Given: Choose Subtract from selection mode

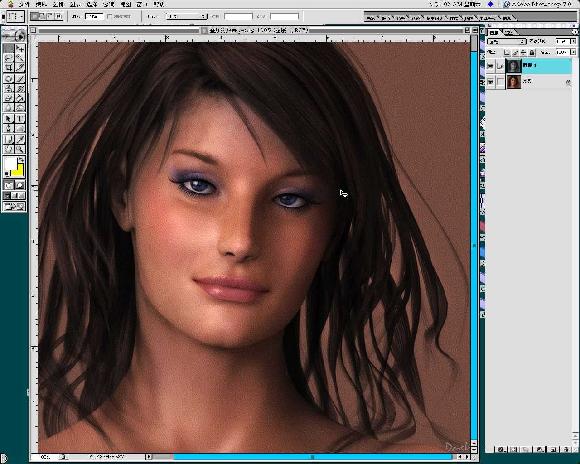Looking at the screenshot, I should [x=51, y=16].
